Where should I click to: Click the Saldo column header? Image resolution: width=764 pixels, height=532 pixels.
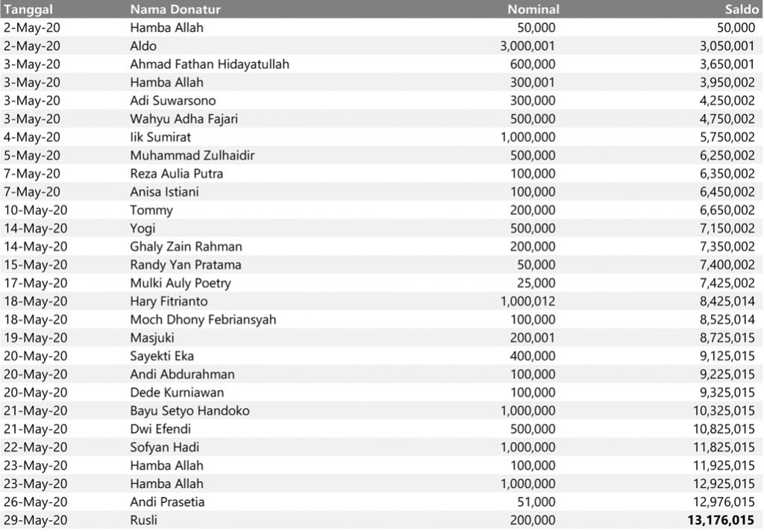[x=740, y=10]
